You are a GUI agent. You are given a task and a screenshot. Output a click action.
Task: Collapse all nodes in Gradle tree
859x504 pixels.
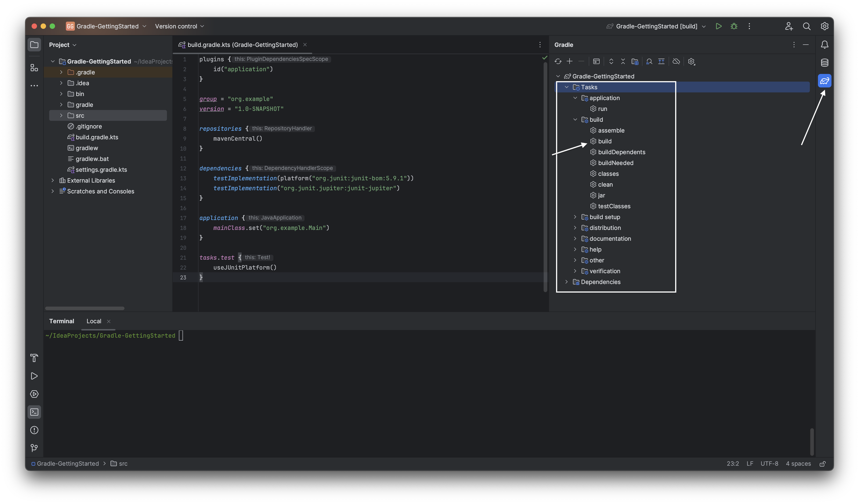pyautogui.click(x=623, y=61)
